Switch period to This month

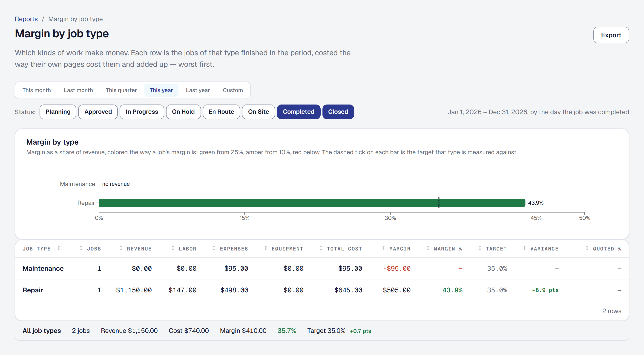tap(37, 90)
